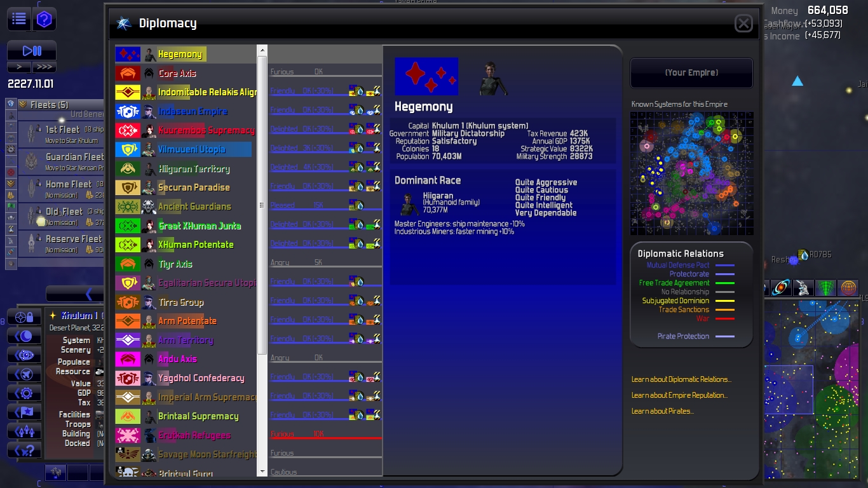Select 1st Fleet in the fleets list

click(x=61, y=133)
